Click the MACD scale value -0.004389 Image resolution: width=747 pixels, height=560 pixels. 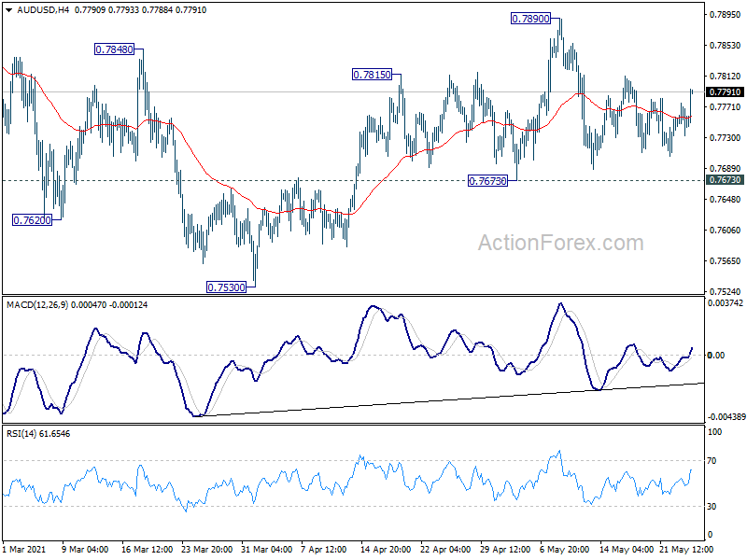click(726, 417)
